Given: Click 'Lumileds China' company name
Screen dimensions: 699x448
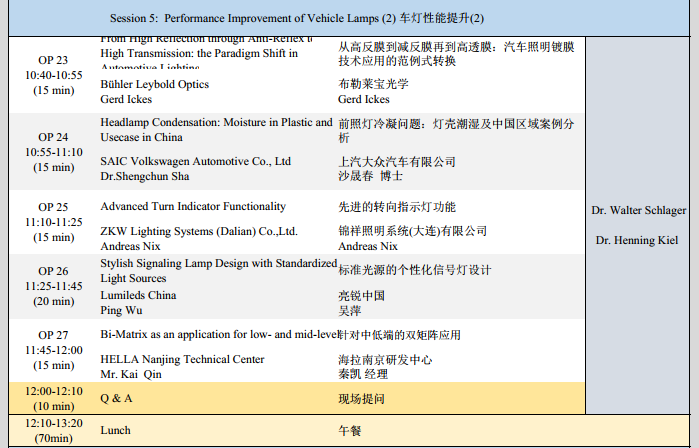Looking at the screenshot, I should (x=138, y=295).
